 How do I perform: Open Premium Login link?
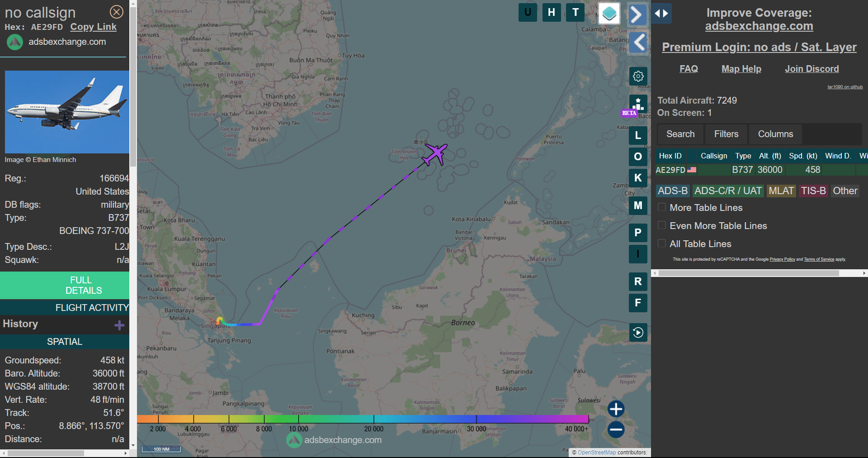pyautogui.click(x=759, y=47)
